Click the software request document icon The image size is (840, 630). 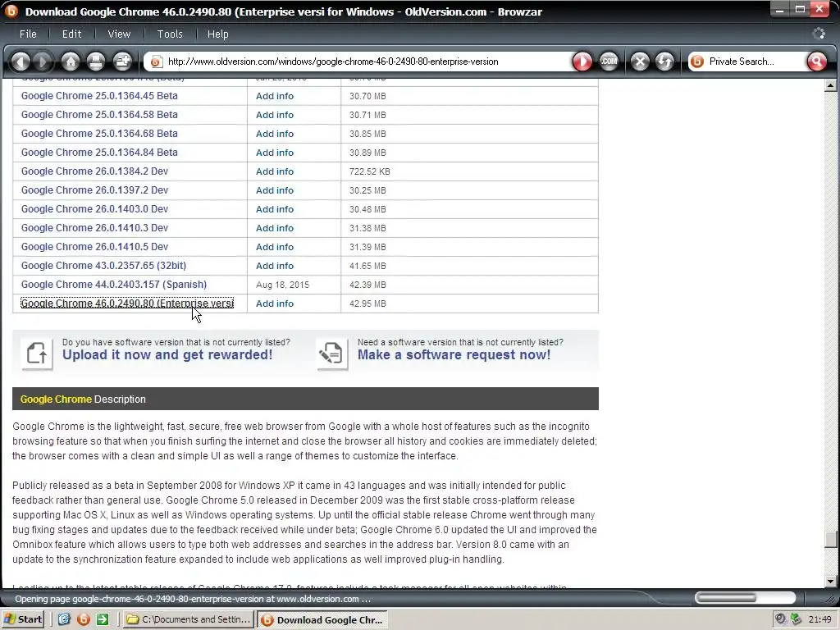coord(331,354)
